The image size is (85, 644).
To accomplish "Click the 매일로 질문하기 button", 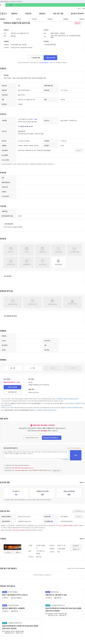I will pos(57,471).
